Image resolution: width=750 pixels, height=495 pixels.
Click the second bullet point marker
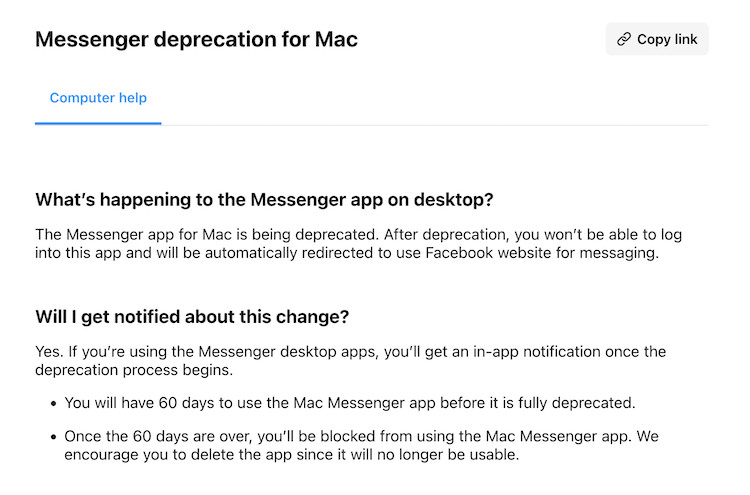(x=53, y=438)
